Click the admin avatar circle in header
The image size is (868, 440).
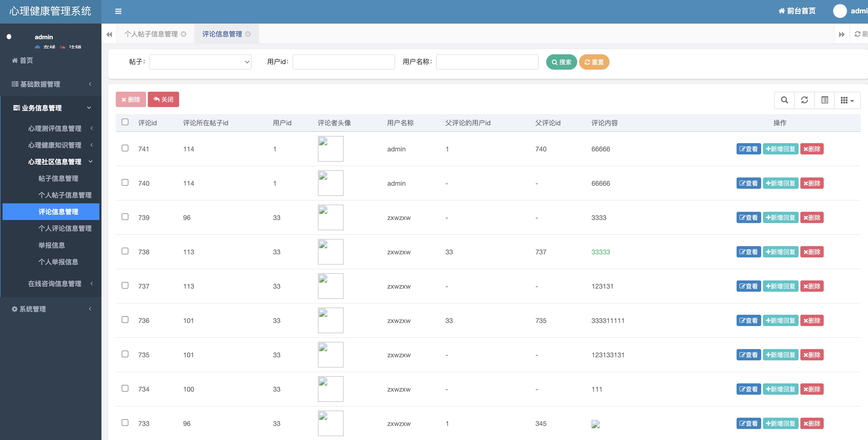click(x=840, y=11)
